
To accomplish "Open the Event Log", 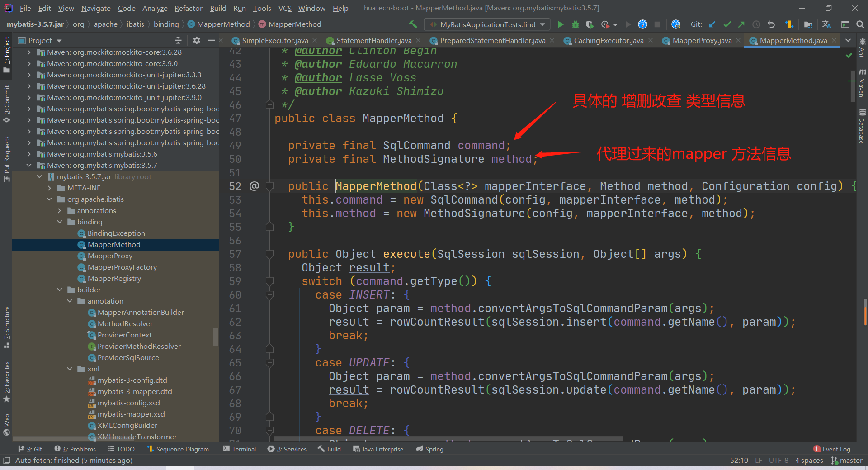I will [832, 449].
